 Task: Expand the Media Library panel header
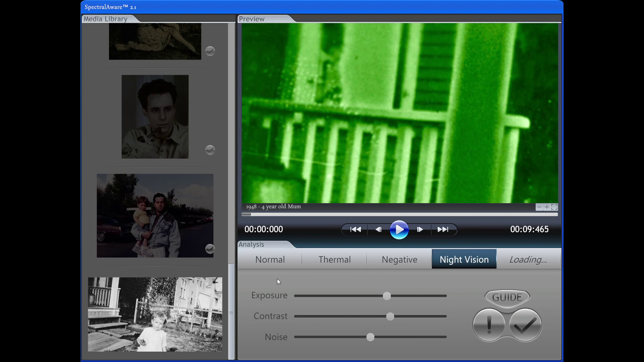click(105, 19)
